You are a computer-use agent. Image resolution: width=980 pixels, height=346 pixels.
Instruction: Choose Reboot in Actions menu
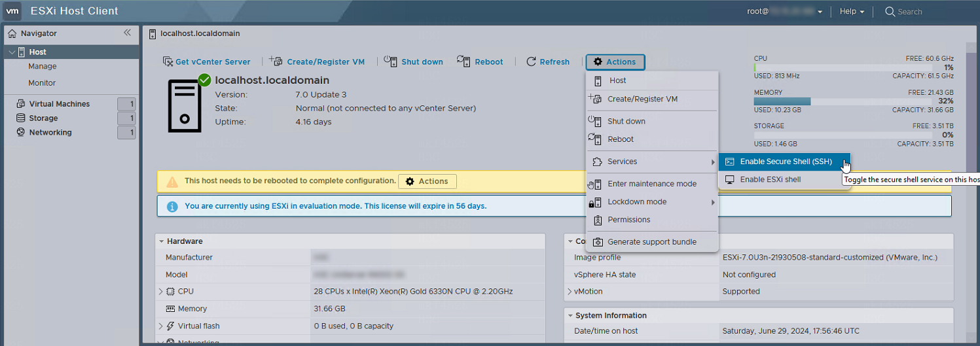pyautogui.click(x=652, y=139)
